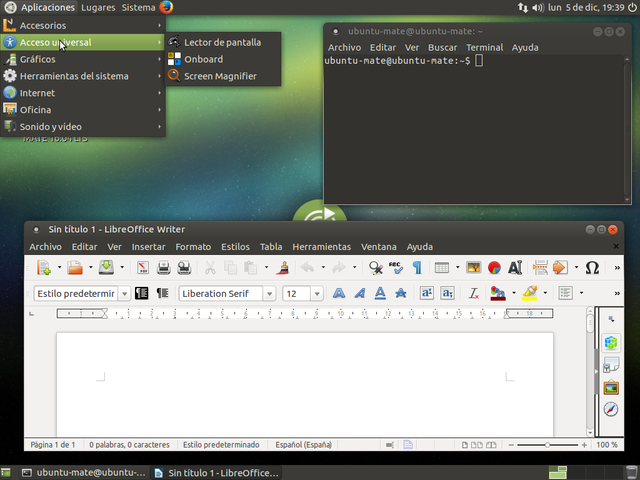Screen dimensions: 640x480
Task: Open the sidebar Properties deck
Action: pos(611,342)
